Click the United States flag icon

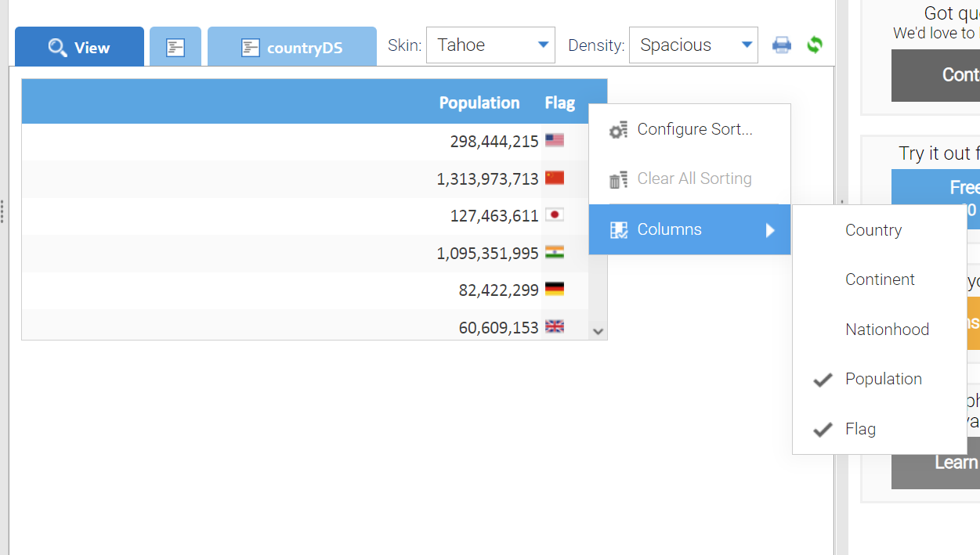tap(555, 141)
